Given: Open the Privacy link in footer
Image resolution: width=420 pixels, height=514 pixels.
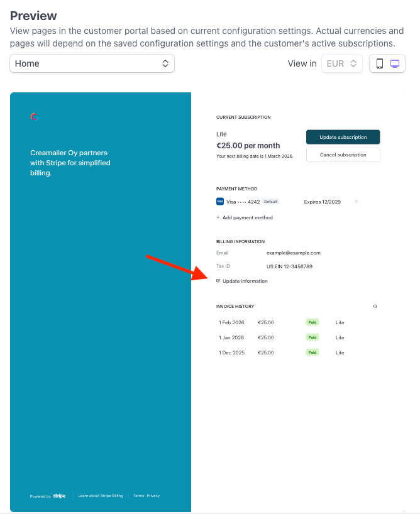Looking at the screenshot, I should 153,496.
